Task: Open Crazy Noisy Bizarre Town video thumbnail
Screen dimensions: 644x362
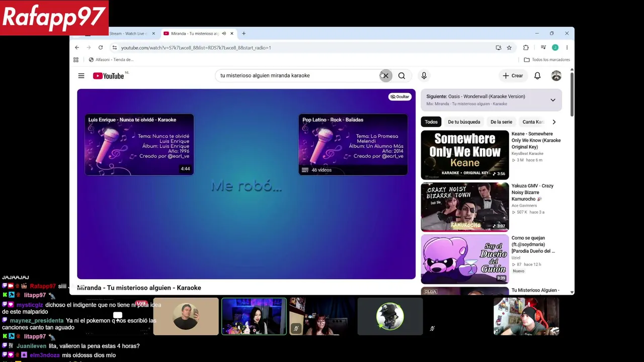Action: click(x=465, y=207)
